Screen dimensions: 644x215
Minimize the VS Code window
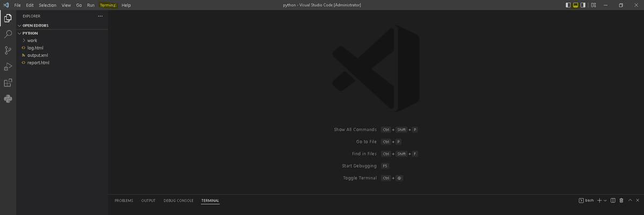(606, 5)
